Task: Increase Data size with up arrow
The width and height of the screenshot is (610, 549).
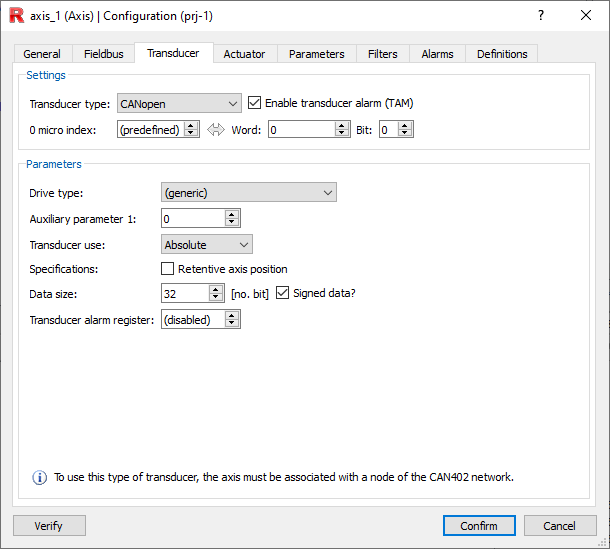Action: pos(216,289)
